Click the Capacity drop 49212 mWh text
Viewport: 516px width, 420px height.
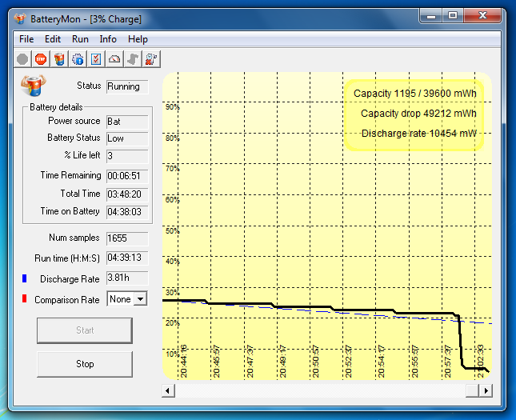418,114
